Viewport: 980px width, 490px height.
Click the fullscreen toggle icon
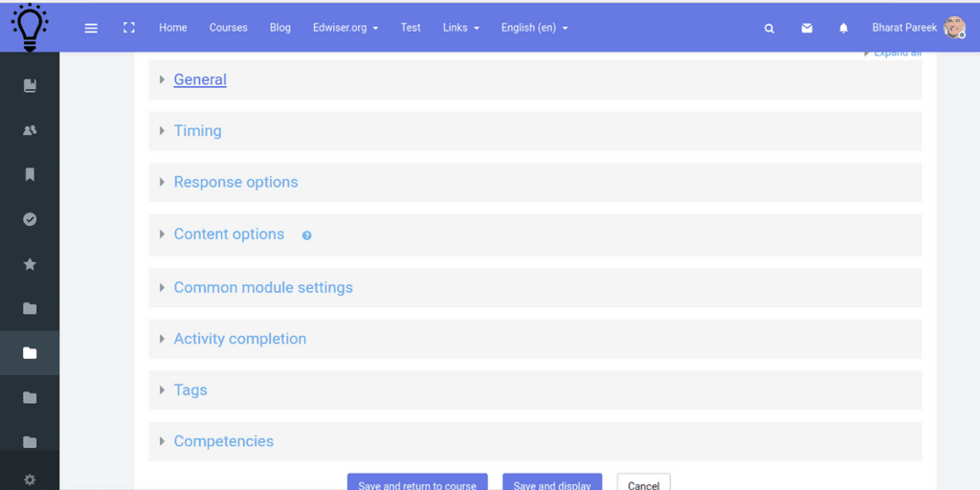point(129,28)
